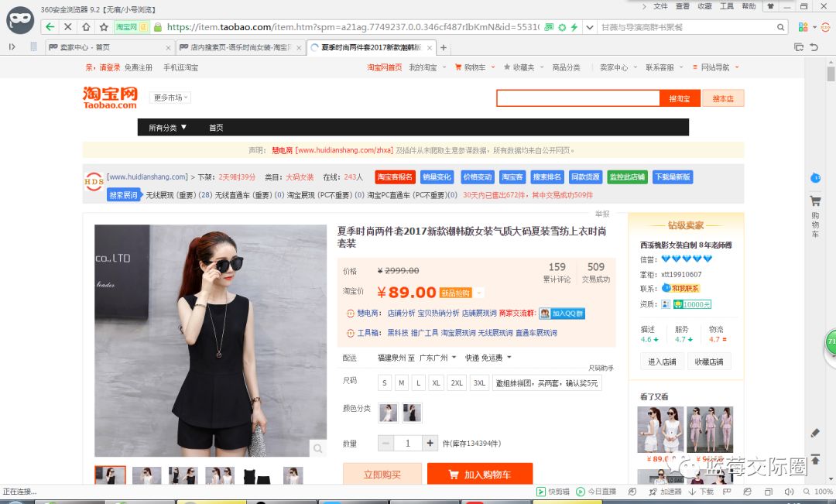Expand the 更多市场 dropdown
The width and height of the screenshot is (836, 504).
pyautogui.click(x=170, y=98)
